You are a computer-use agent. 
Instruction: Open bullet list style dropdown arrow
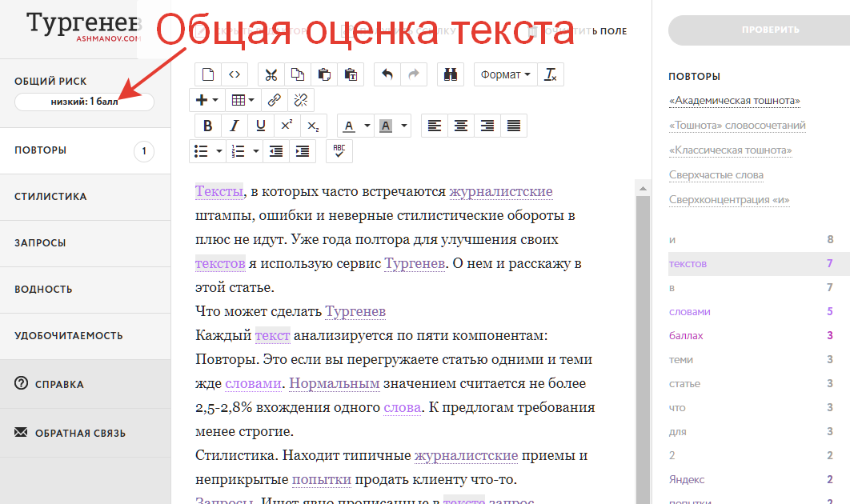[x=219, y=151]
